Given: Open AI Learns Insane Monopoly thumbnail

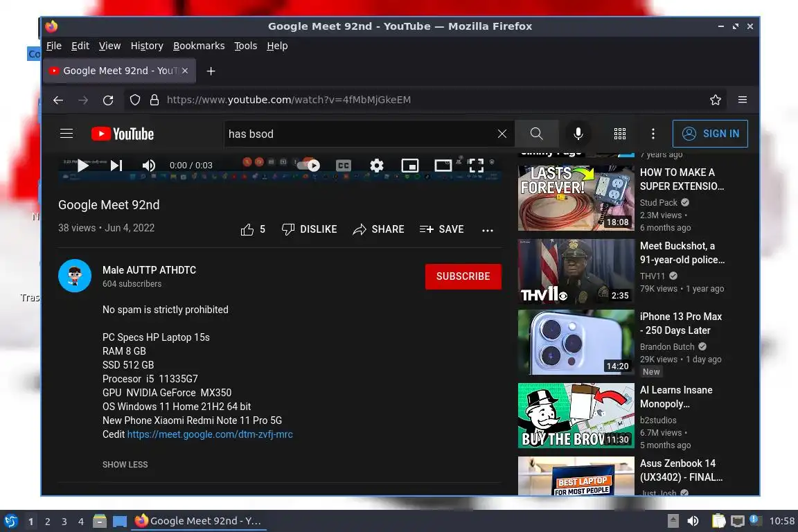Looking at the screenshot, I should (x=576, y=416).
